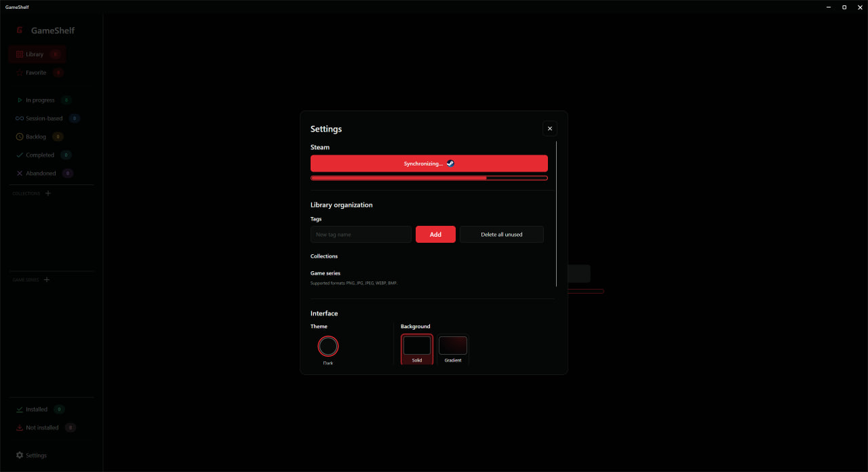This screenshot has height=472, width=868.
Task: Close the Settings dialog
Action: coord(550,128)
